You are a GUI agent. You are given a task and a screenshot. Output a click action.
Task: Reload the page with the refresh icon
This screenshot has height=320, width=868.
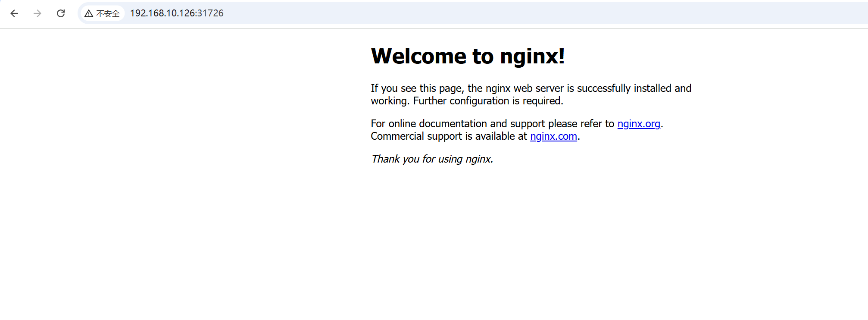(61, 13)
